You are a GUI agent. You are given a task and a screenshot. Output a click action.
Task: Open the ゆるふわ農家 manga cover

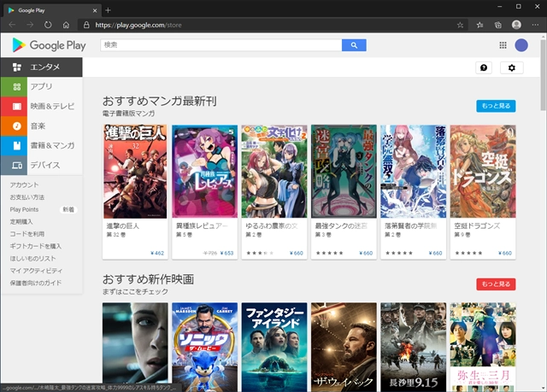(x=274, y=172)
